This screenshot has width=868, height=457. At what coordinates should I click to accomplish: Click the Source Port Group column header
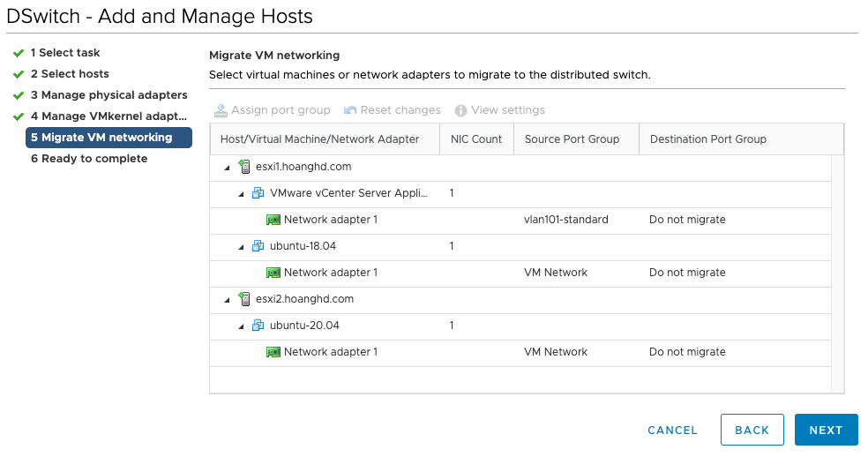click(576, 139)
